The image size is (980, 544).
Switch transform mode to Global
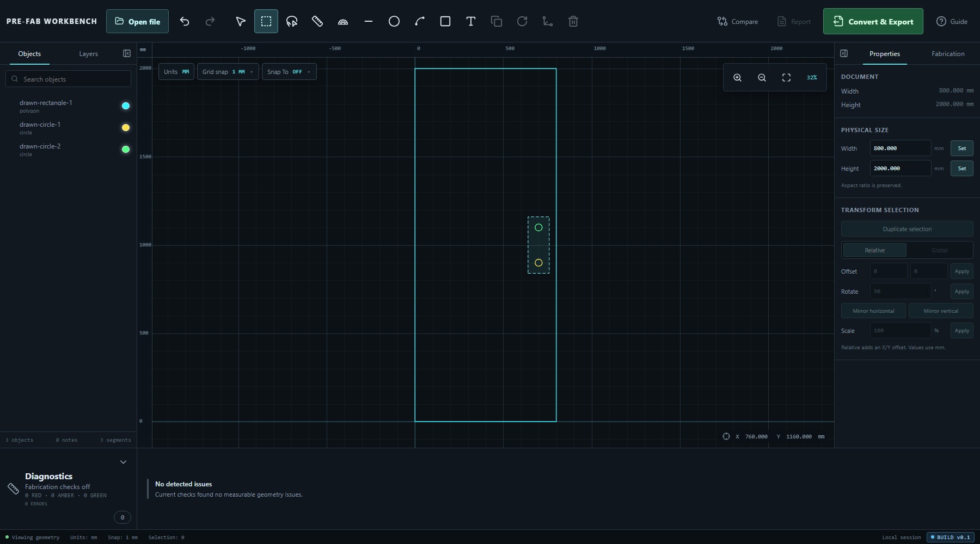click(940, 250)
